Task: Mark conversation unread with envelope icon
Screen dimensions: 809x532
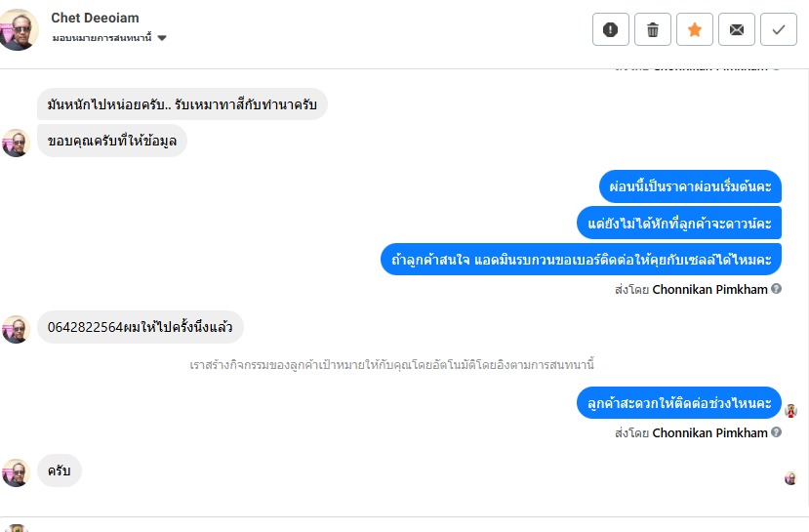Action: (x=737, y=30)
